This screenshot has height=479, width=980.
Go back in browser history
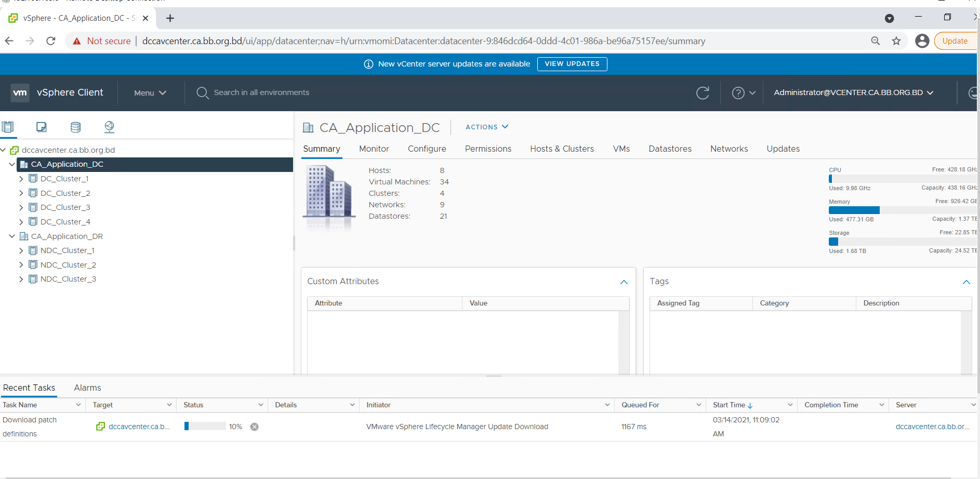click(9, 41)
